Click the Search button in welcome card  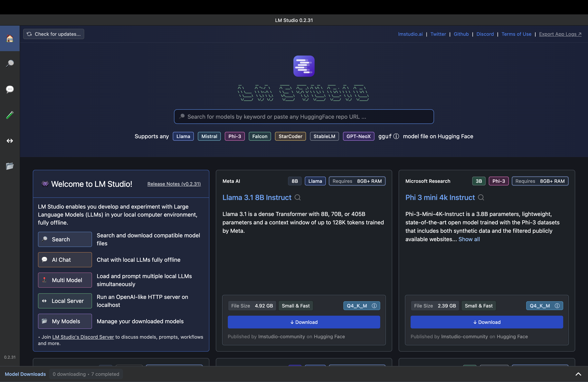(65, 239)
